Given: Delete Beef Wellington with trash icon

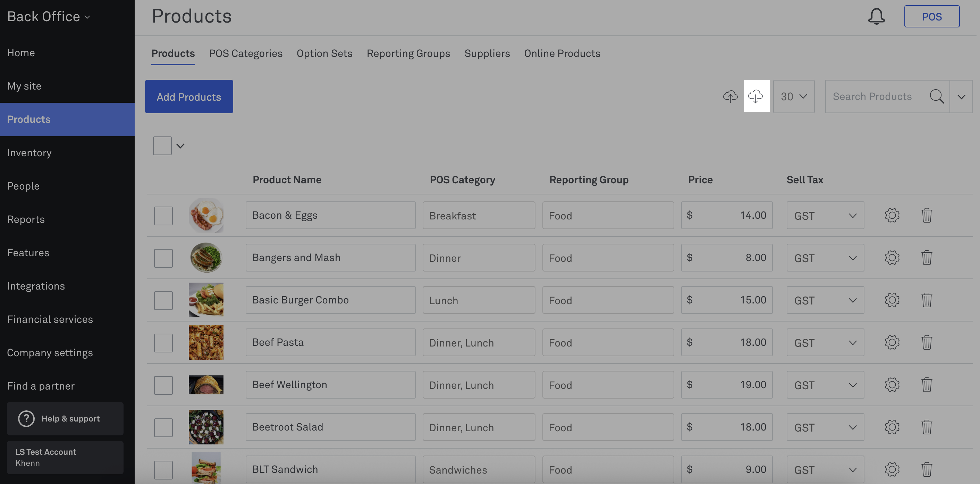Looking at the screenshot, I should tap(926, 385).
